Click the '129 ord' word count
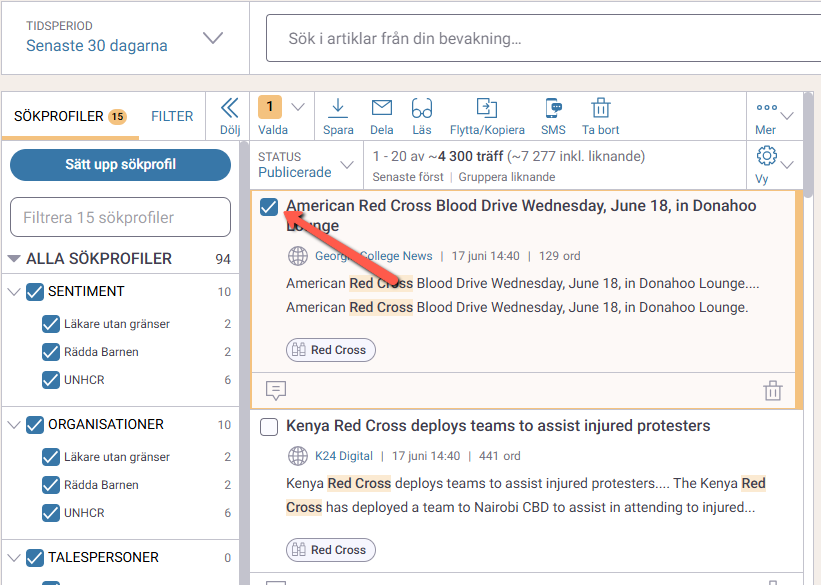Screen dimensions: 821x585 click(x=559, y=256)
